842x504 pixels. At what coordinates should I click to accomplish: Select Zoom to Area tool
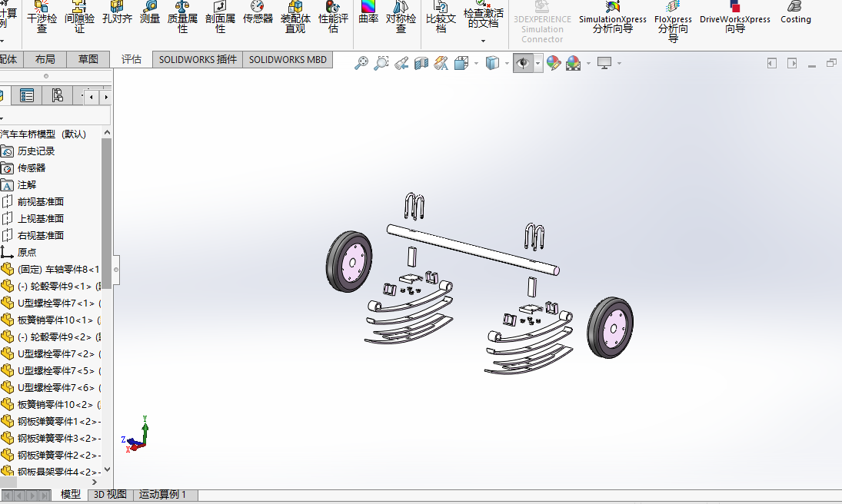pyautogui.click(x=381, y=63)
